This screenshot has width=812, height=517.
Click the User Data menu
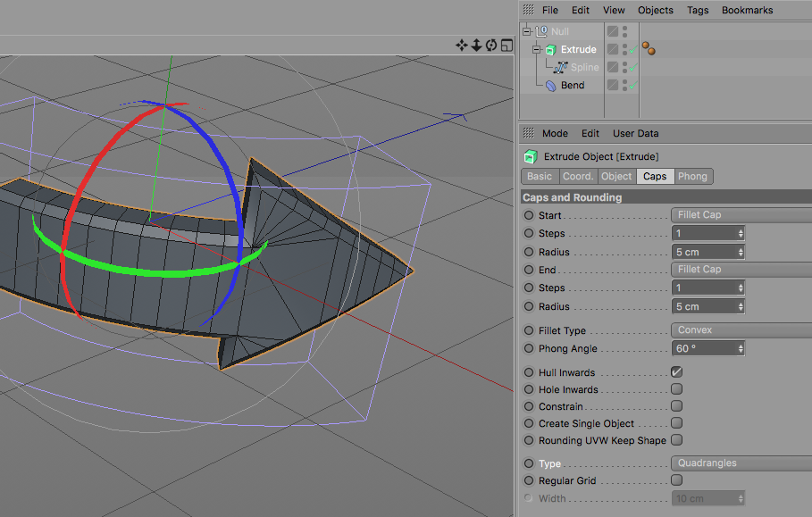635,133
